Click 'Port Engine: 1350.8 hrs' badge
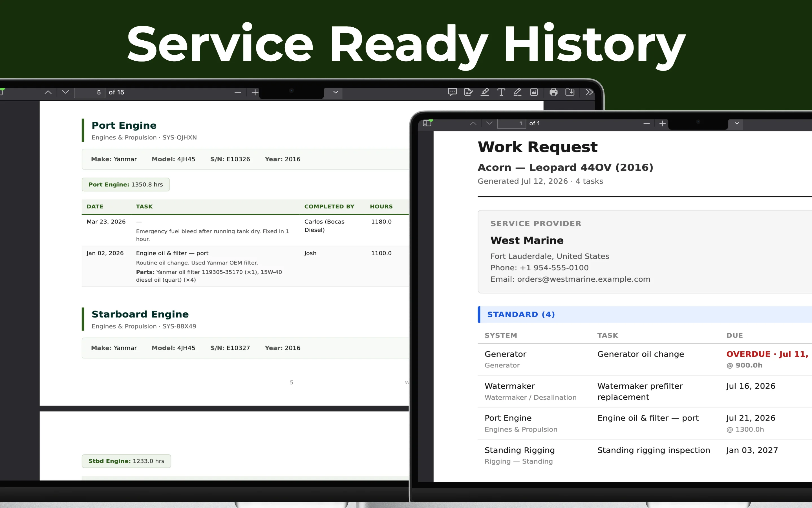Viewport: 812px width, 508px height. point(125,185)
